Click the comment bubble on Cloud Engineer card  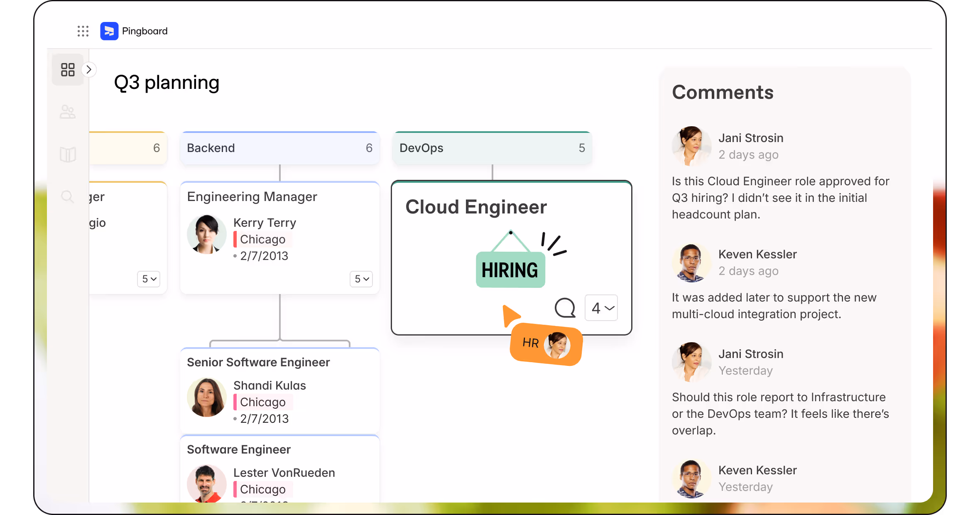(x=565, y=308)
